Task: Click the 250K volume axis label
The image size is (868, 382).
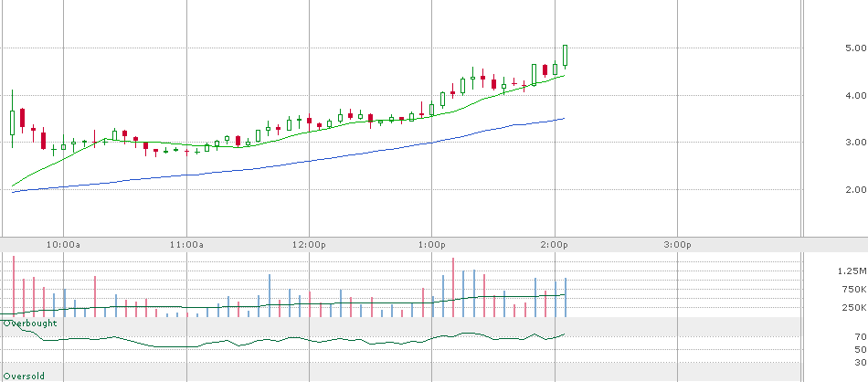Action: click(854, 308)
